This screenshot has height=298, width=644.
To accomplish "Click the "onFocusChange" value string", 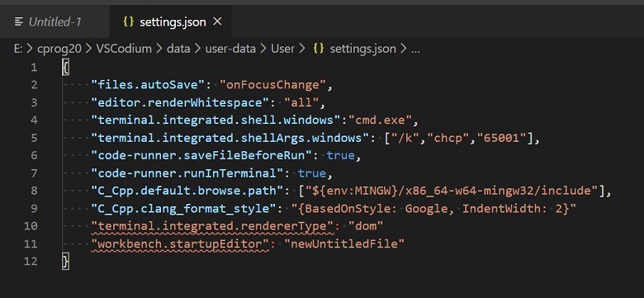I will (x=272, y=85).
